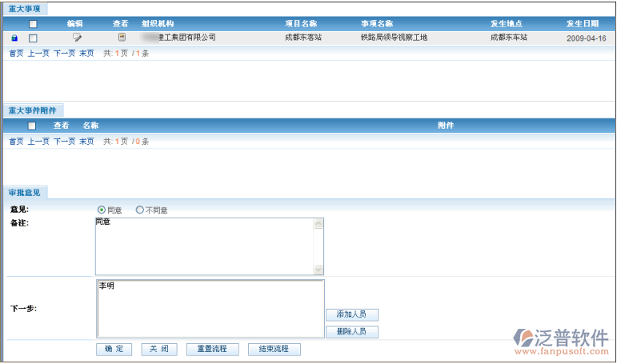Image resolution: width=617 pixels, height=364 pixels.
Task: Click the 查看 header in 重大事件附件 table
Action: point(62,126)
